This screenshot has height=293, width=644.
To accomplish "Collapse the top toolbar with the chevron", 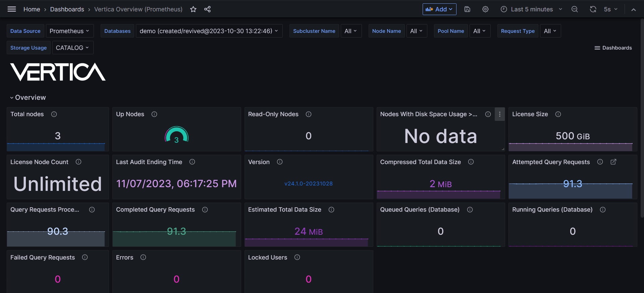I will click(634, 9).
